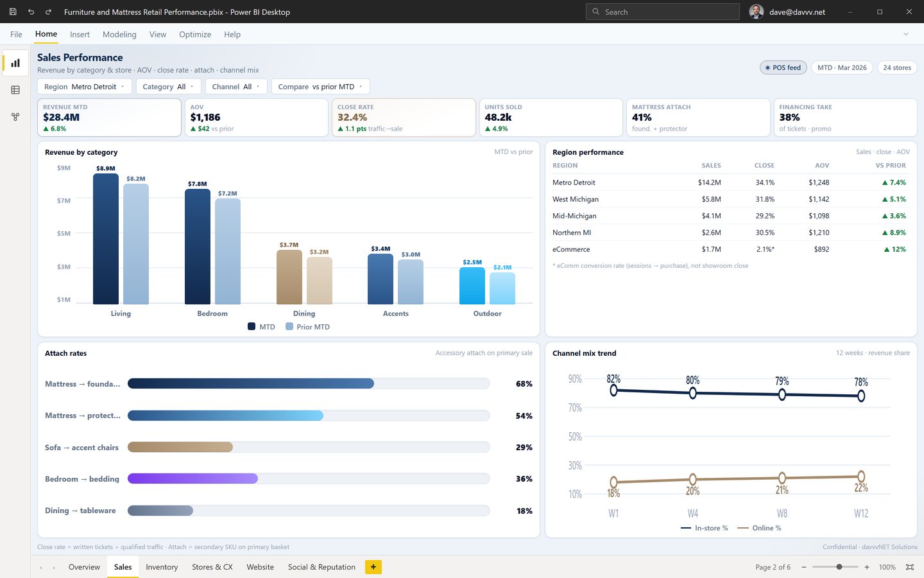
Task: Adjust the zoom slider handle
Action: tap(839, 567)
